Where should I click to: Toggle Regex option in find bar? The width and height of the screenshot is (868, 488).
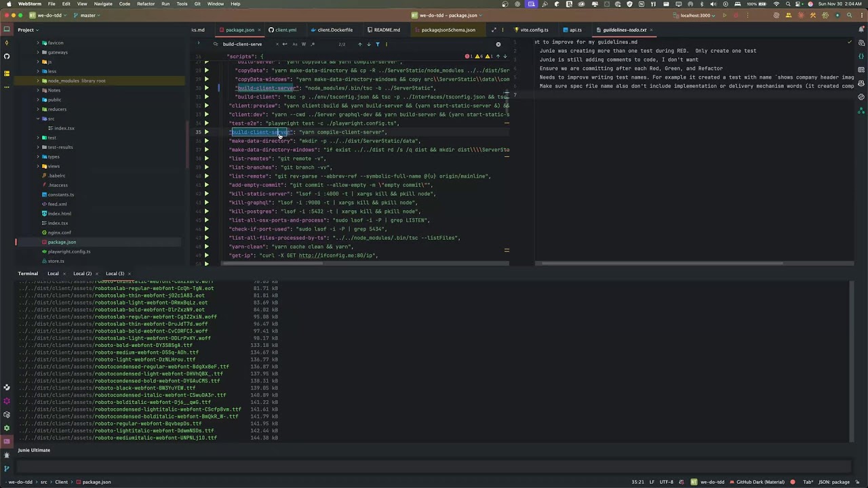(312, 44)
